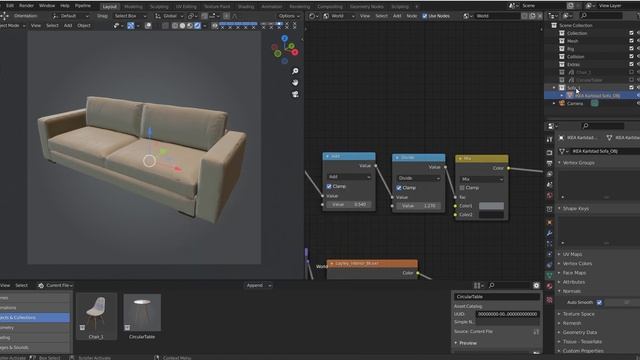Open the Help menu
Viewport: 640px width, 360px height.
pos(64,6)
